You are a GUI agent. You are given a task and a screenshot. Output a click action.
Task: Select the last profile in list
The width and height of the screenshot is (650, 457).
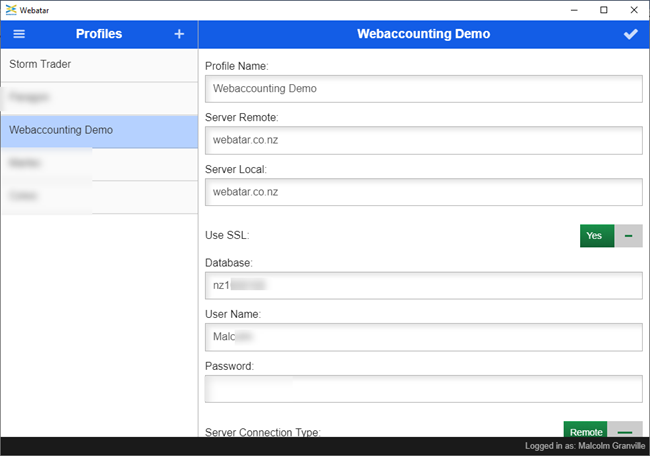[99, 196]
